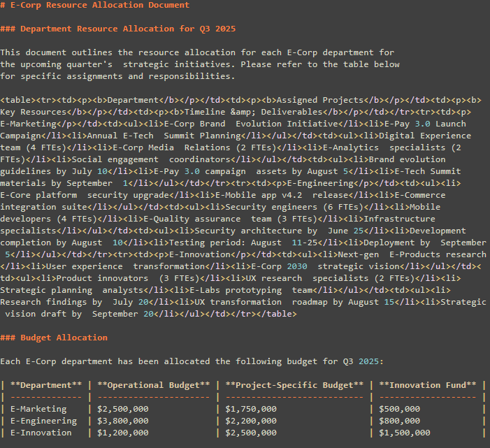The width and height of the screenshot is (490, 448).
Task: Click 'Timeline &amp; Deliverables' header text
Action: (x=254, y=112)
